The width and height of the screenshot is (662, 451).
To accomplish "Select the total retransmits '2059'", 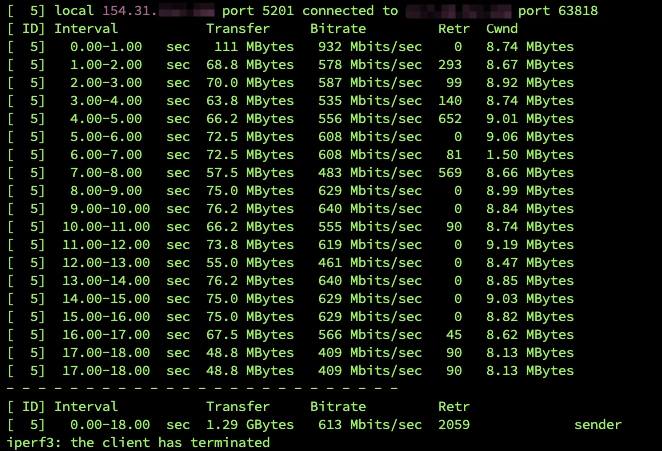I will click(x=454, y=425).
